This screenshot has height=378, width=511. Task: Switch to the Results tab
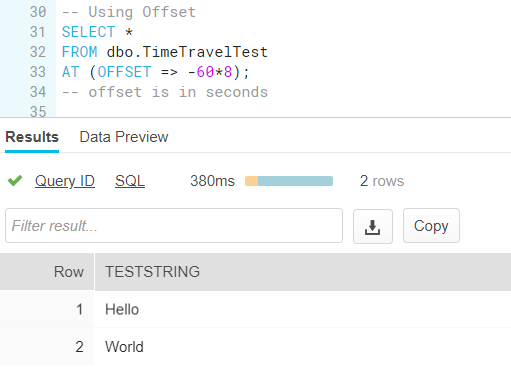[32, 137]
